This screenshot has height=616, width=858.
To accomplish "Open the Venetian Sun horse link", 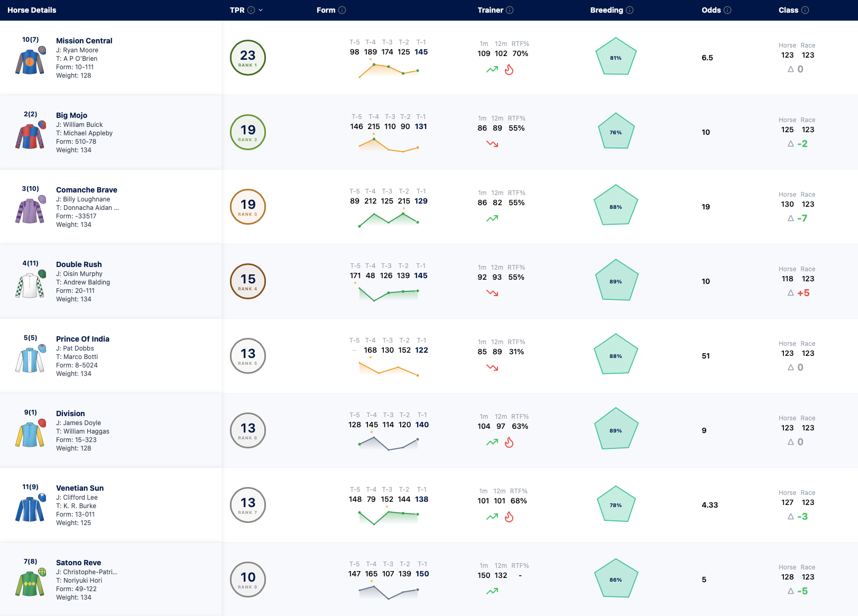I will 80,488.
